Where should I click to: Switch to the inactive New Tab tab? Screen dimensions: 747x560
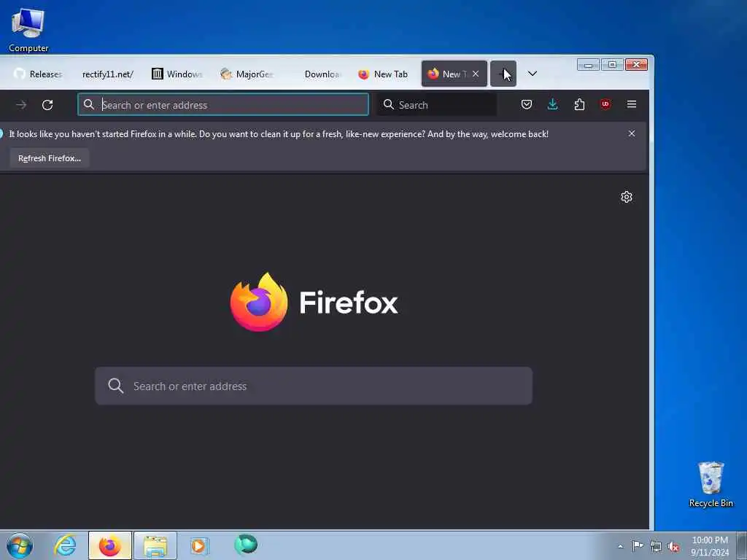(x=384, y=74)
